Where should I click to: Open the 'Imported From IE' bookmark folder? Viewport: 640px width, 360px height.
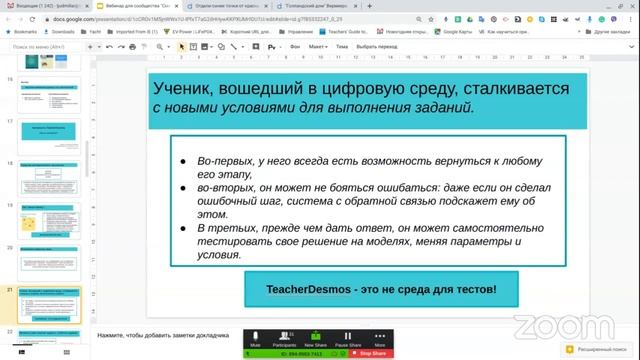[132, 31]
